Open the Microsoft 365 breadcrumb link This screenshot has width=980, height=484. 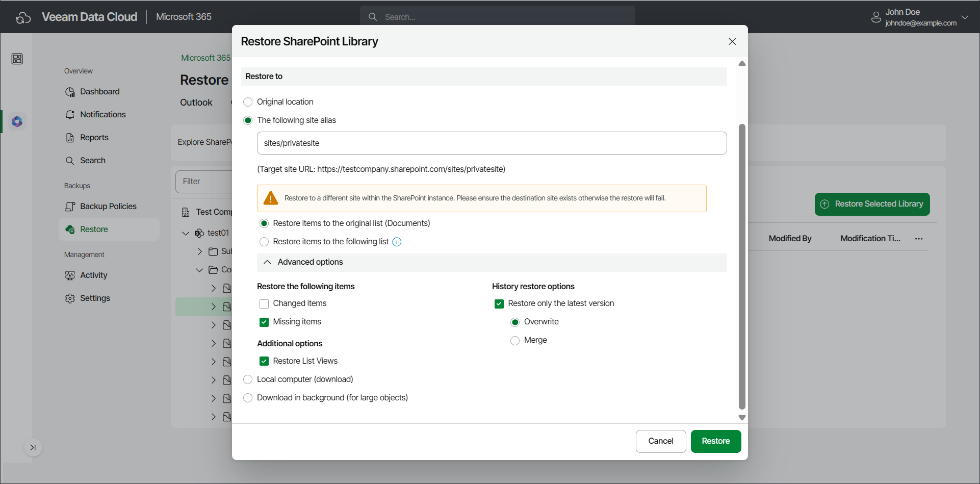[x=206, y=58]
